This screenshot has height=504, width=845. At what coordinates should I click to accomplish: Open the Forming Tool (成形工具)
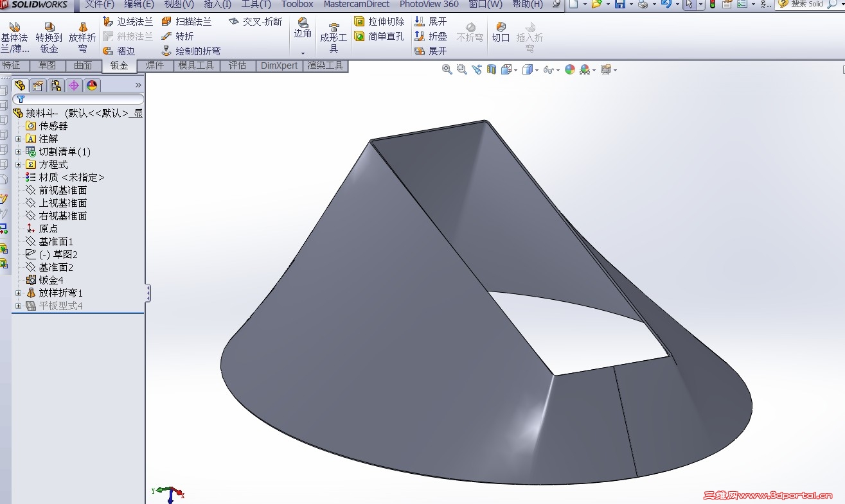click(x=334, y=37)
